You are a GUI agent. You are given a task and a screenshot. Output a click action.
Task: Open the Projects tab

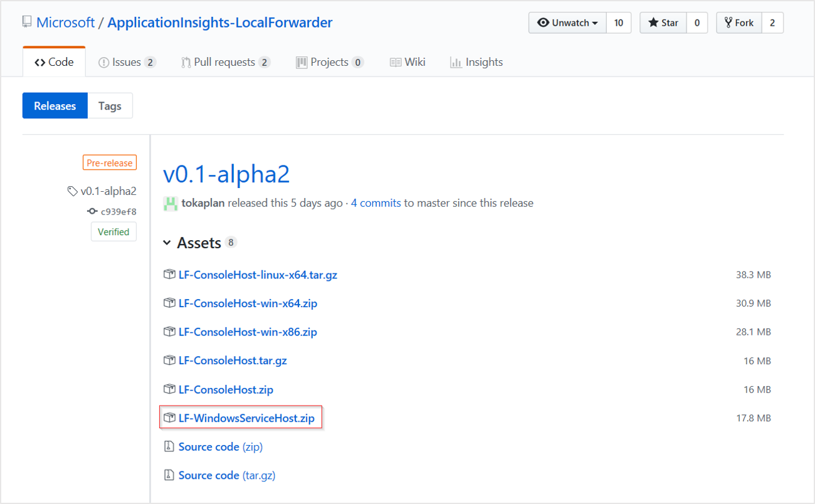(330, 62)
